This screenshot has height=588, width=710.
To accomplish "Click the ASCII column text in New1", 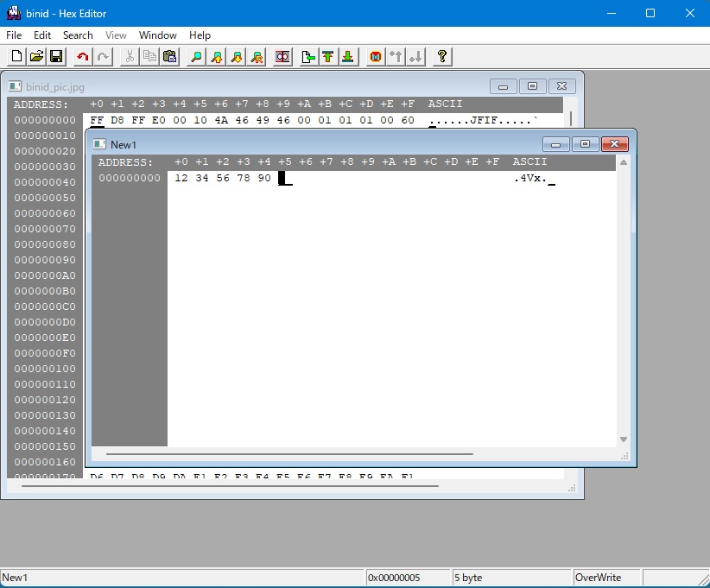I will point(529,179).
